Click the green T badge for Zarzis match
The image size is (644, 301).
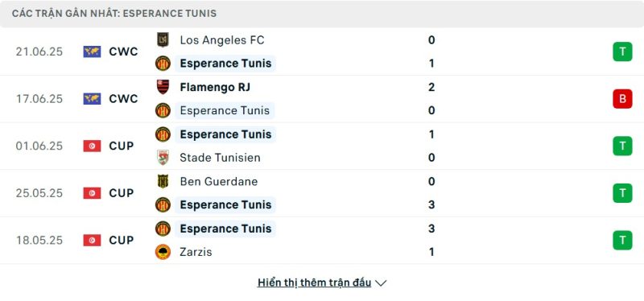[622, 240]
